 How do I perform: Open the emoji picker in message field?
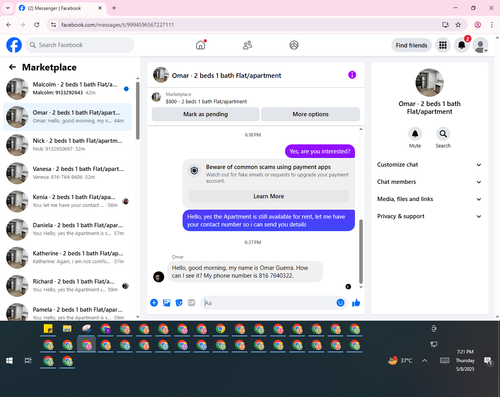pos(340,303)
